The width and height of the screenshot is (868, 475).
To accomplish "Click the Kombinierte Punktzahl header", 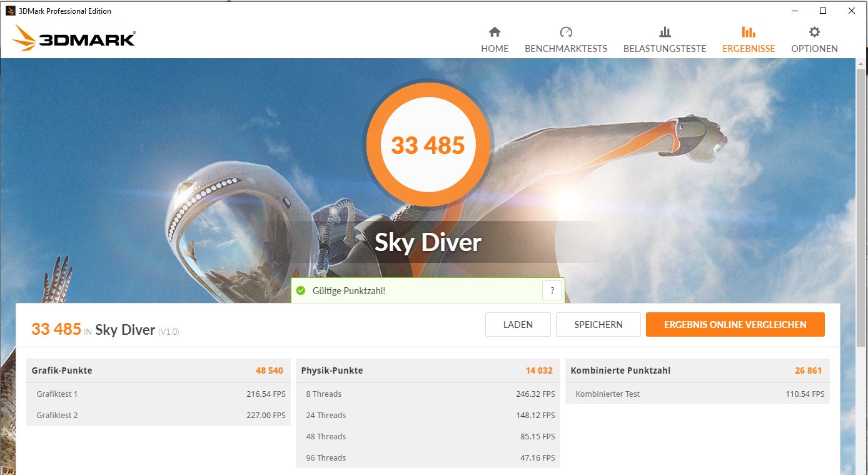I will coord(697,370).
